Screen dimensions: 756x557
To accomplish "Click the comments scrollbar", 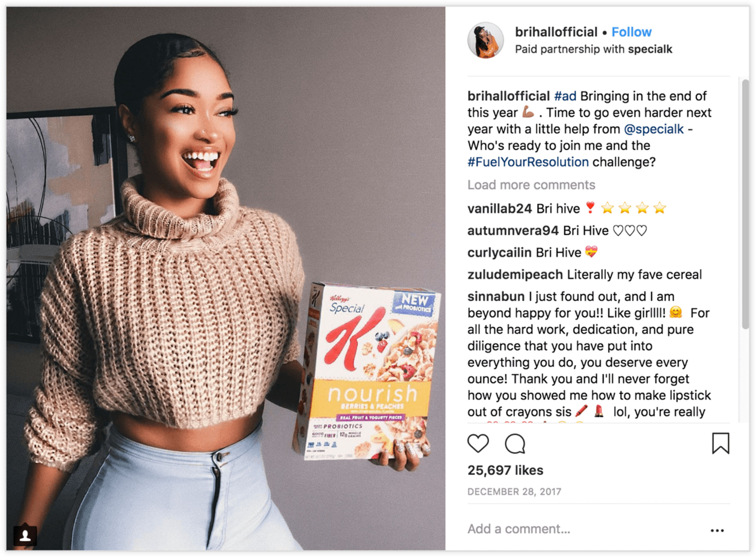I will tap(745, 204).
